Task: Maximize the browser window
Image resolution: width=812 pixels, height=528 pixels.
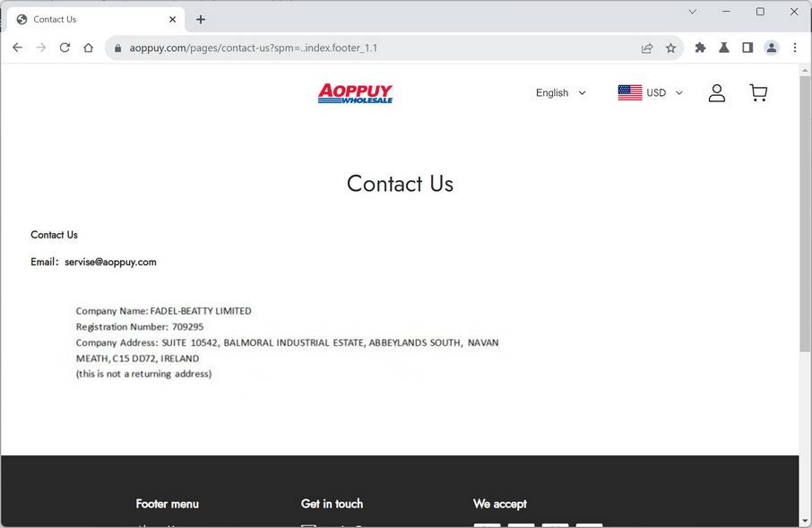Action: (x=760, y=12)
